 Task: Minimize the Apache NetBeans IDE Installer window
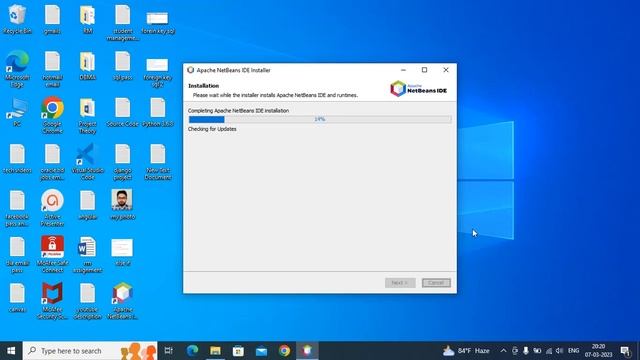point(403,70)
